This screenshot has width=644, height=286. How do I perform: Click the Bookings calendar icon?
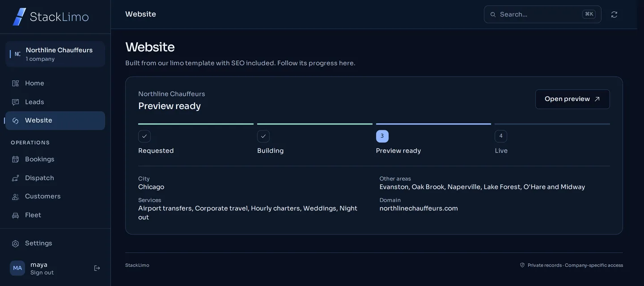[x=16, y=160]
